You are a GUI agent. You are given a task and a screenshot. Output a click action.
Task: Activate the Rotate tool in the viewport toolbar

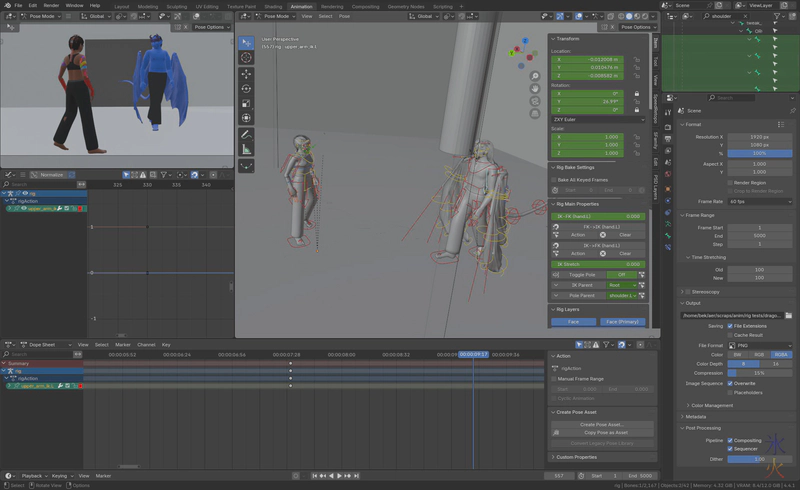click(246, 89)
